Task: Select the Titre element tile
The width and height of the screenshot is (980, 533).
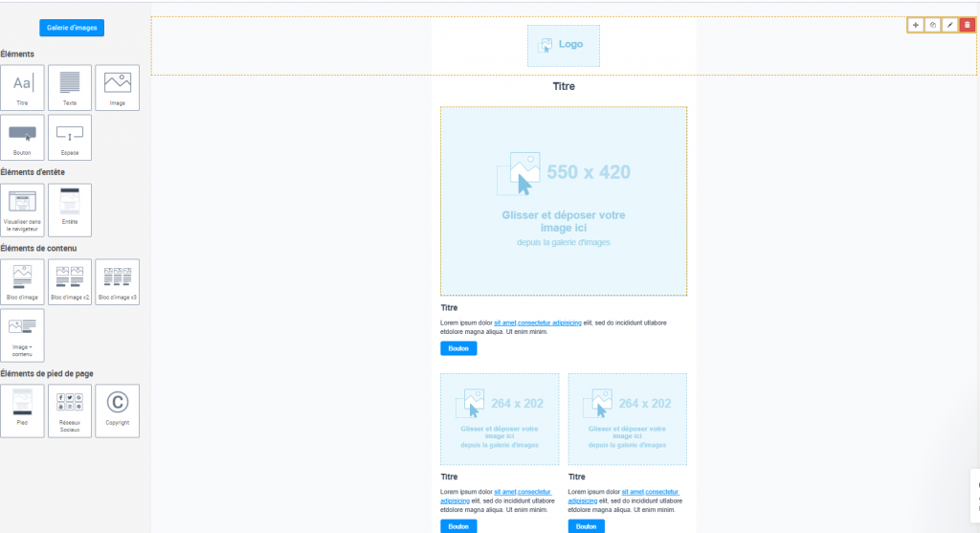Action: pyautogui.click(x=23, y=87)
